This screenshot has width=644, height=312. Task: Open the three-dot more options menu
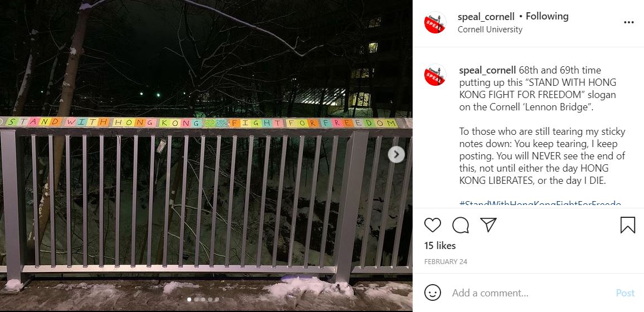[629, 23]
